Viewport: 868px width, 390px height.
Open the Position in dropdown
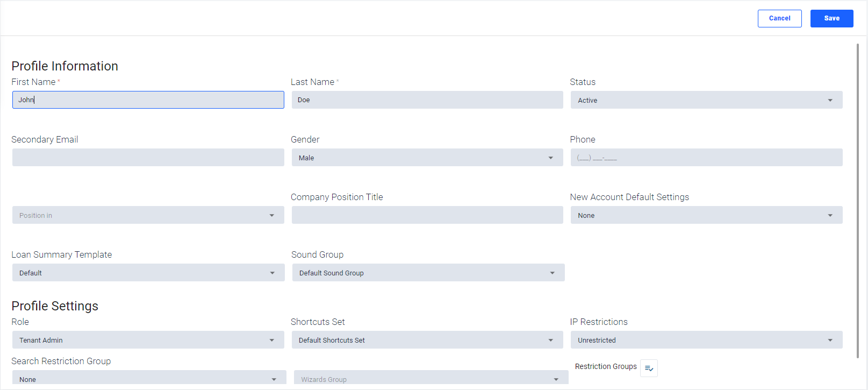point(148,215)
